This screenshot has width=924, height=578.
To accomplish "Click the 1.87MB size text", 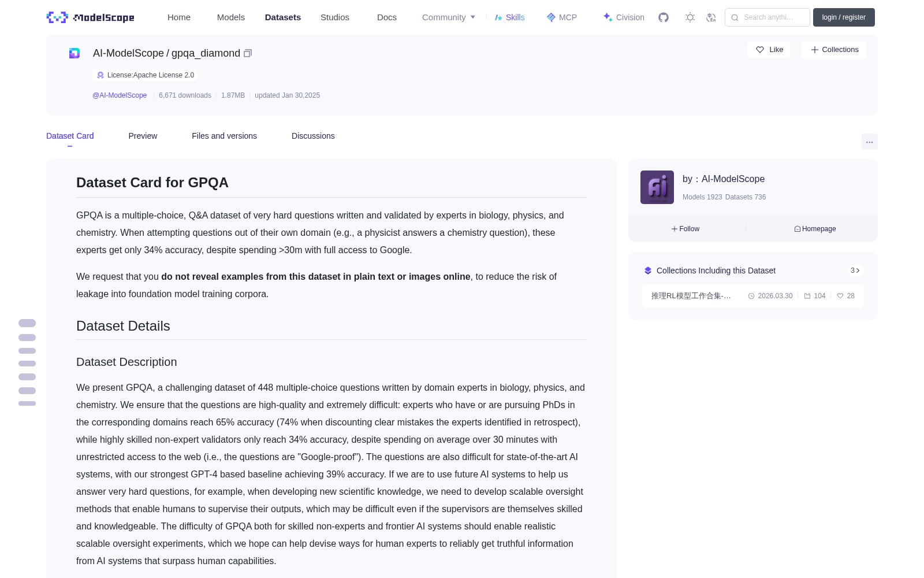I will point(233,95).
